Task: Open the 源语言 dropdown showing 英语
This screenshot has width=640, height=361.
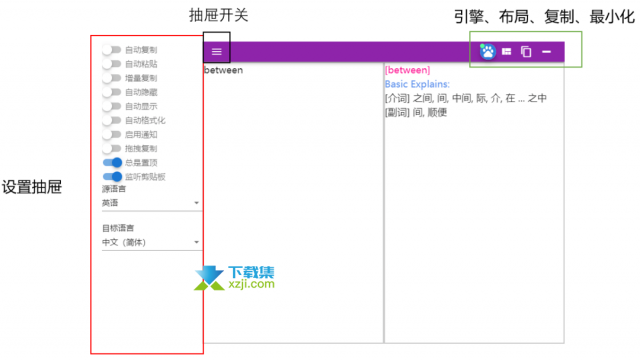Action: (151, 203)
